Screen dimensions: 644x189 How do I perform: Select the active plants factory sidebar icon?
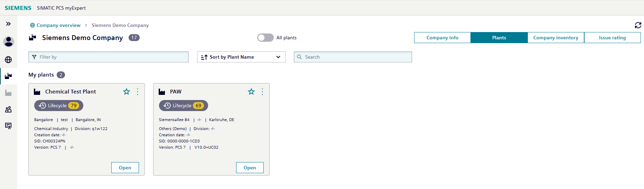8,76
